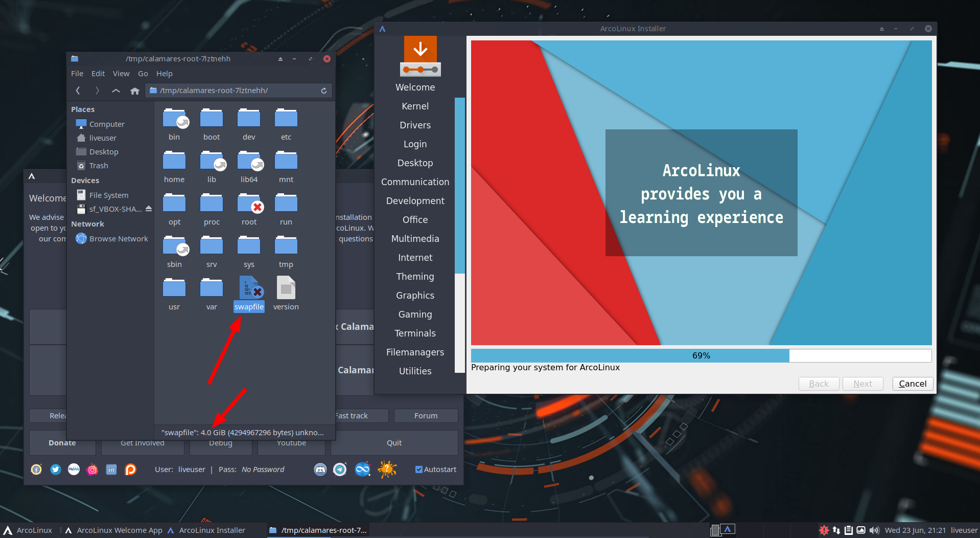Viewport: 980px width, 538px height.
Task: Open the MeWe icon in Welcome app
Action: (x=74, y=469)
